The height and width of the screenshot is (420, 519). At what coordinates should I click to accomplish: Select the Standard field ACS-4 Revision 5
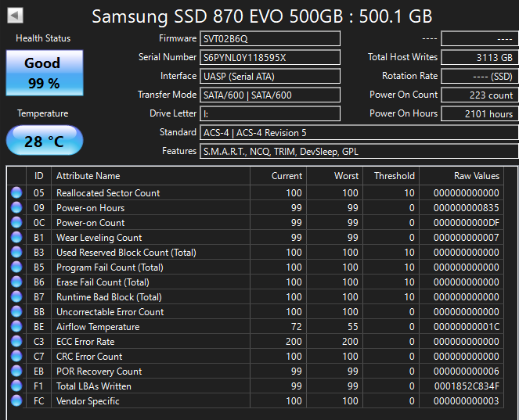[359, 133]
